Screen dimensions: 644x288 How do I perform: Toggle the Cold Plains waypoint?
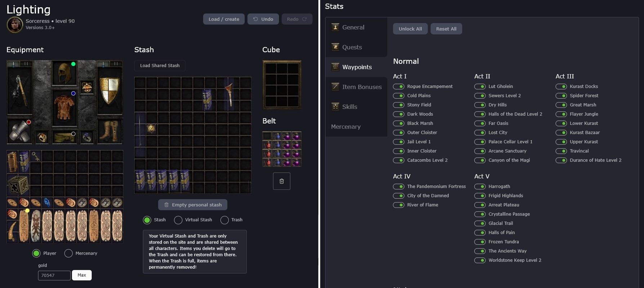398,96
